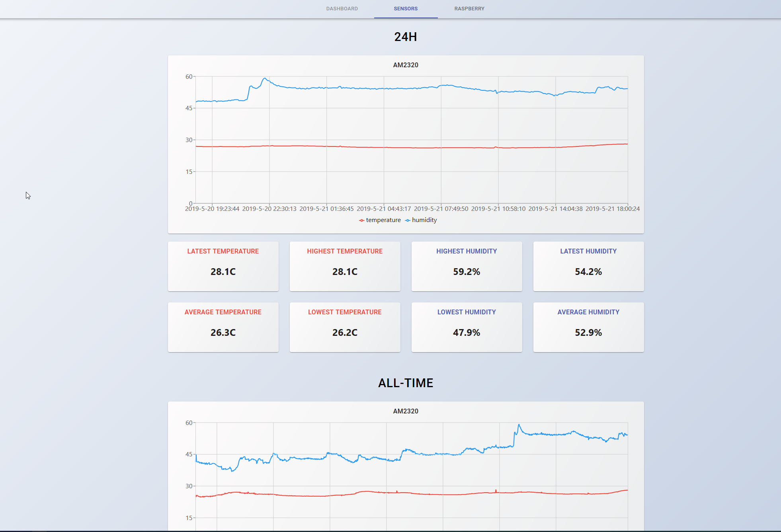Switch to the Raspberry tab
The image size is (781, 532).
469,9
